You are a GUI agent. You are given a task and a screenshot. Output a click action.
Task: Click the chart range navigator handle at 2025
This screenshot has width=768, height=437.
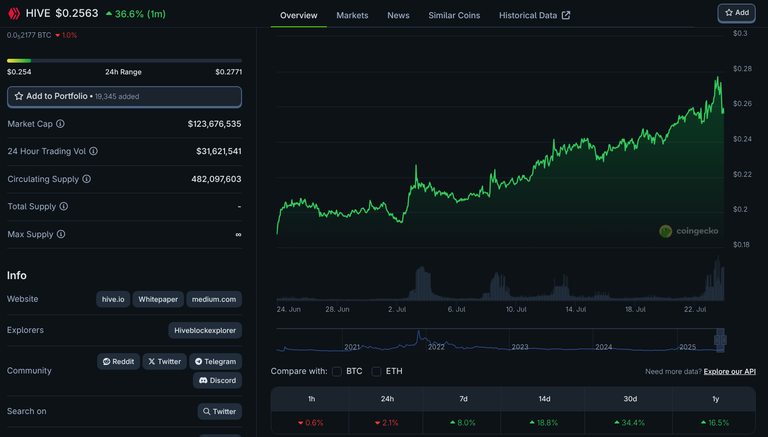(720, 340)
